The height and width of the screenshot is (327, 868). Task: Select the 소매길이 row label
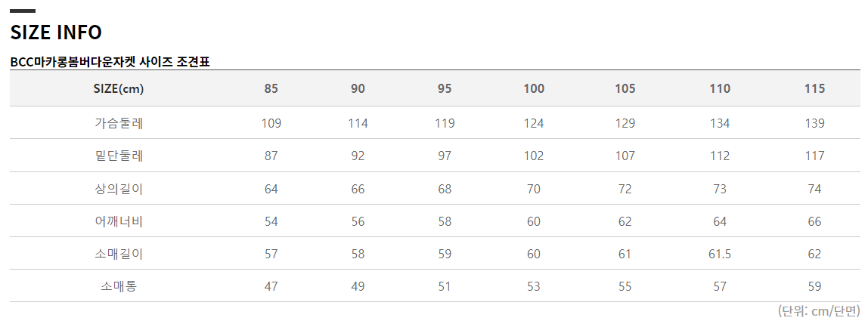point(119,254)
